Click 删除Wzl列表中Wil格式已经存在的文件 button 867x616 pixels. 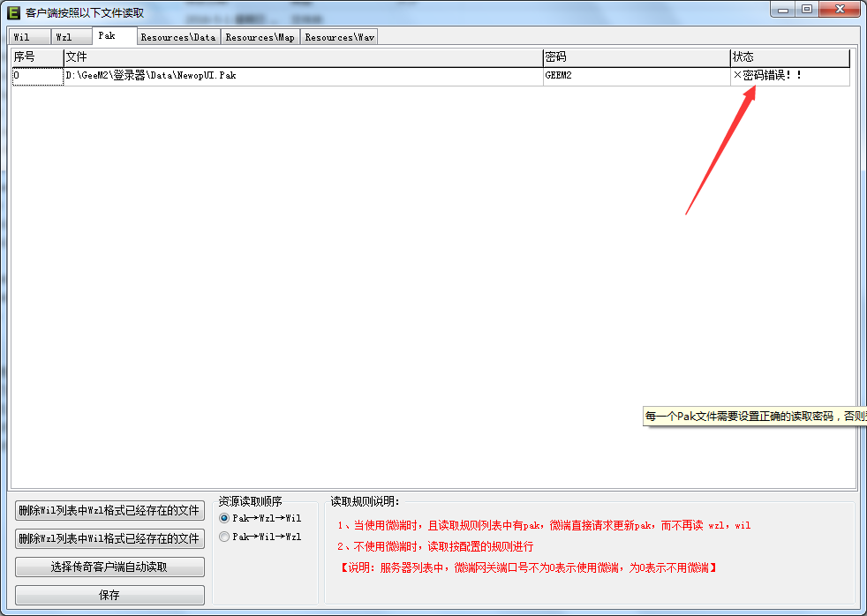[x=109, y=538]
